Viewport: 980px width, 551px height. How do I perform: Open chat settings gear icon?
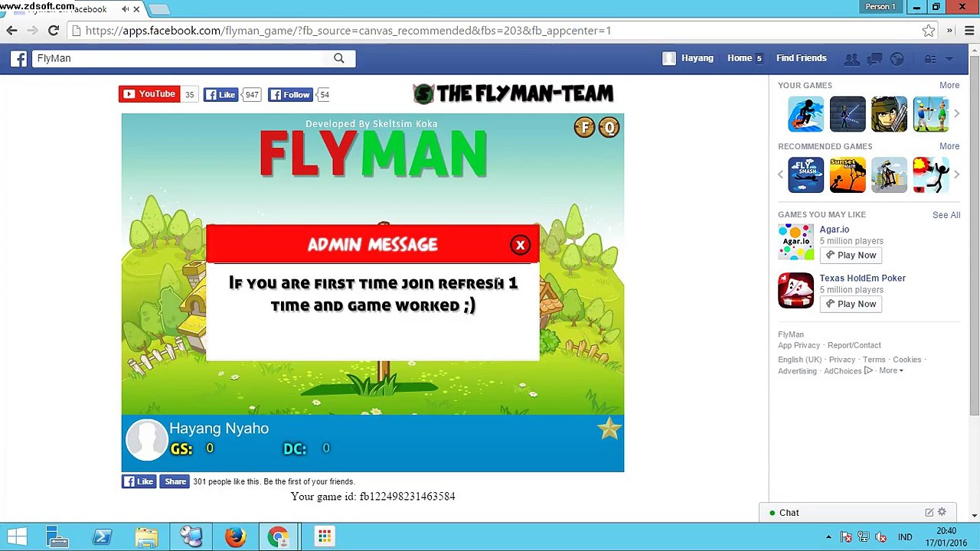942,513
